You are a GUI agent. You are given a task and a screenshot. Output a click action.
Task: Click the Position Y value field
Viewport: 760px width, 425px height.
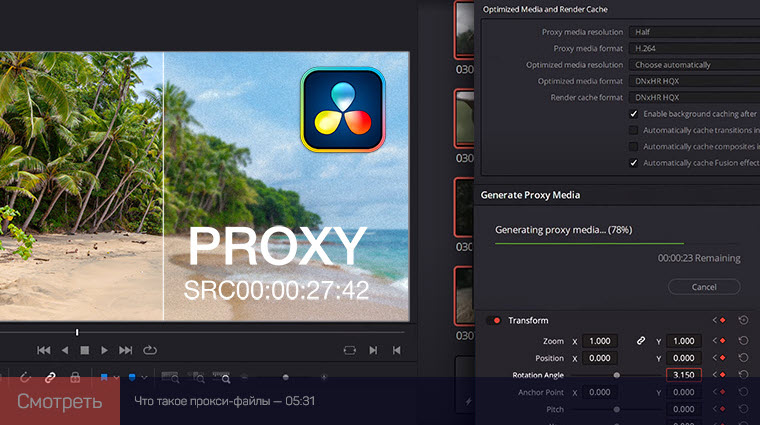[x=684, y=358]
